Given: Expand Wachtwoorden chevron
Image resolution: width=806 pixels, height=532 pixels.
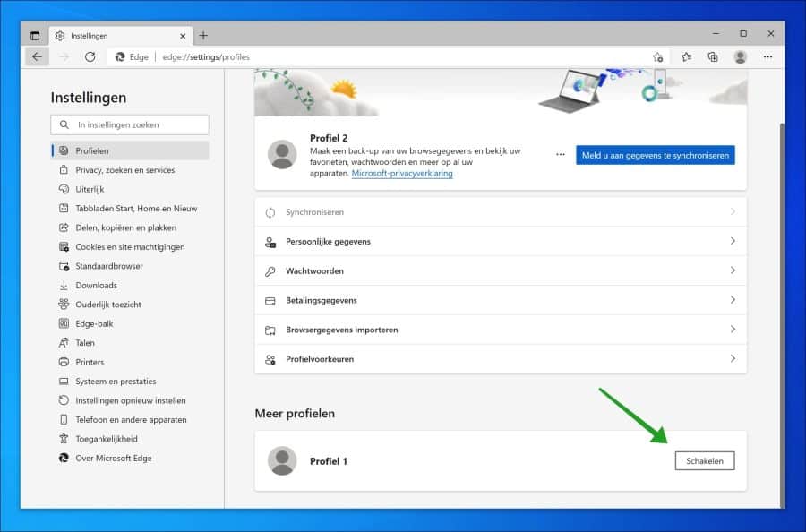Looking at the screenshot, I should 733,270.
